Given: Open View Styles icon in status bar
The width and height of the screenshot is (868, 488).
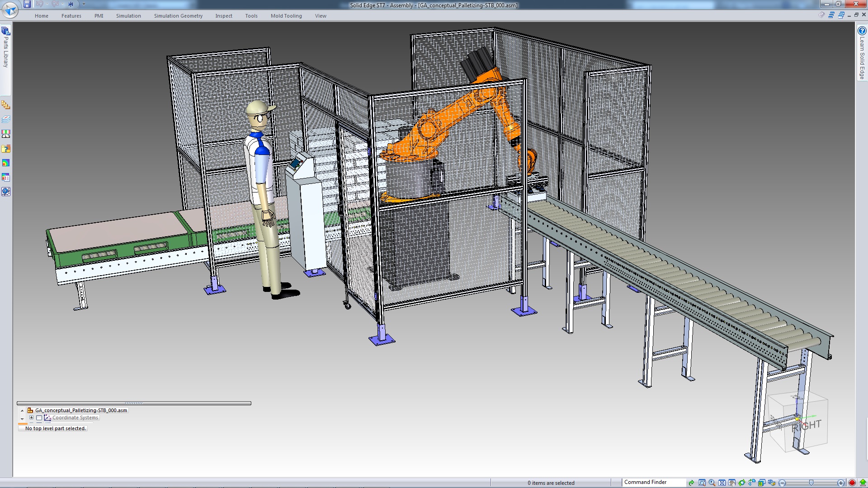Looking at the screenshot, I should (x=762, y=482).
